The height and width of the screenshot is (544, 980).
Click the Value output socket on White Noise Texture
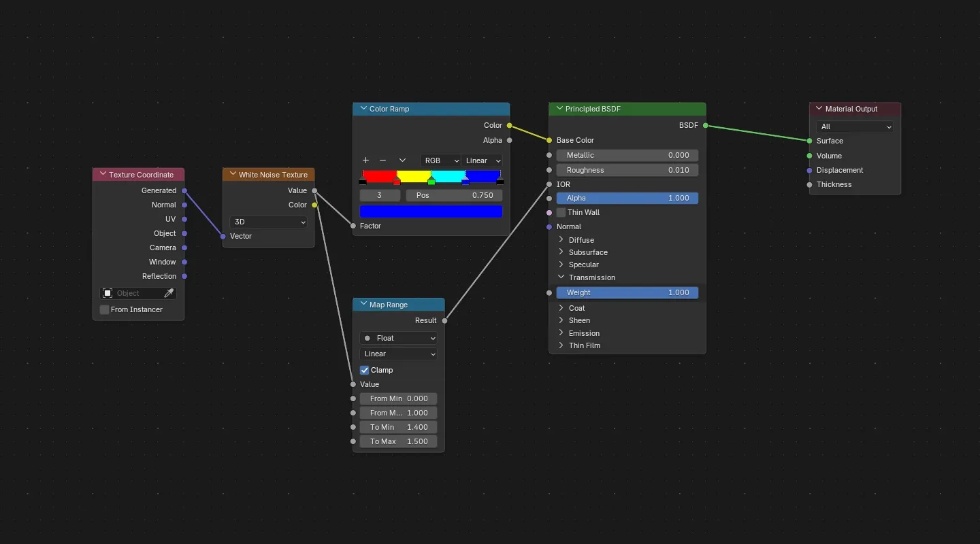click(314, 190)
